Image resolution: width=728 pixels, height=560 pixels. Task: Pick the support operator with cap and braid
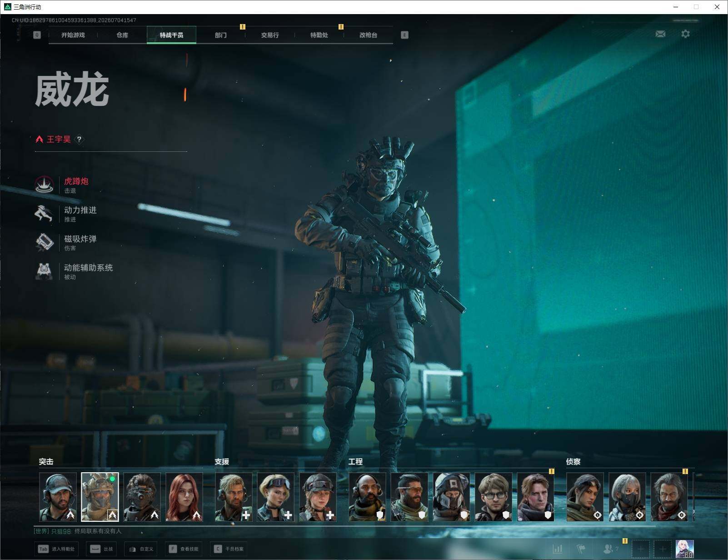(x=318, y=497)
